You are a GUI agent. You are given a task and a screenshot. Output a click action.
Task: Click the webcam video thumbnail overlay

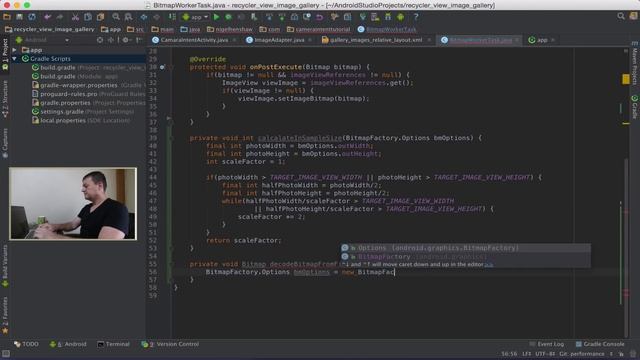73,204
